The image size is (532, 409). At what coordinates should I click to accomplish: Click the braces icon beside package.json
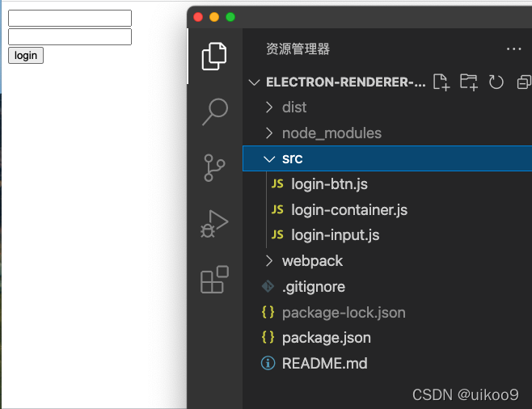click(268, 337)
